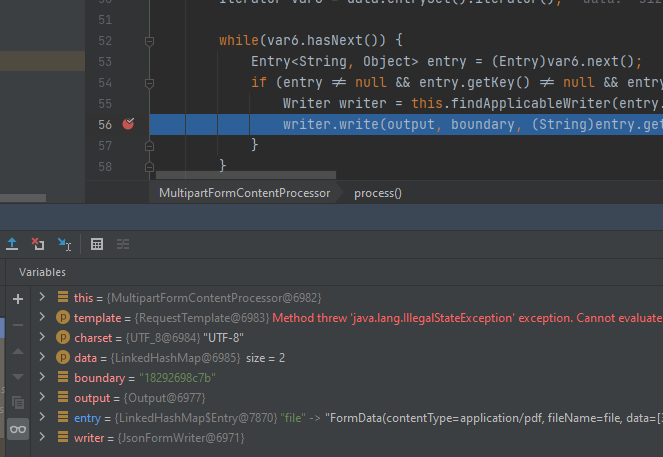Select the 'boundary' variable row
The image size is (663, 457).
coord(140,377)
